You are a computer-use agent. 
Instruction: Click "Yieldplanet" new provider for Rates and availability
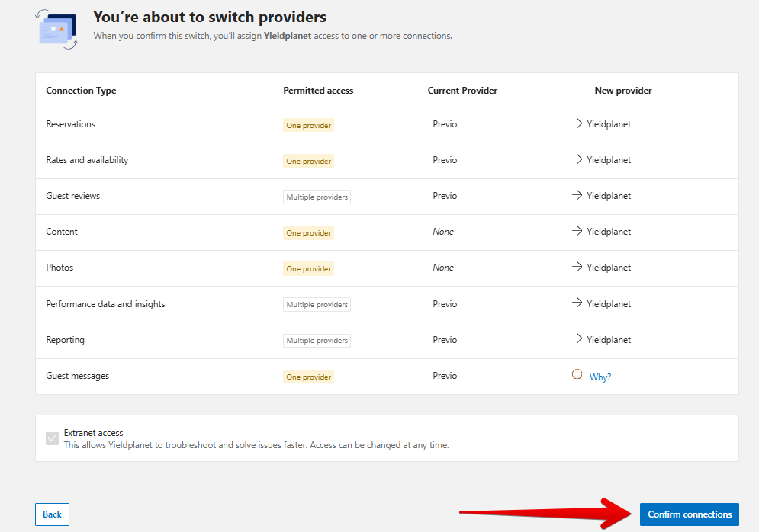tap(609, 160)
